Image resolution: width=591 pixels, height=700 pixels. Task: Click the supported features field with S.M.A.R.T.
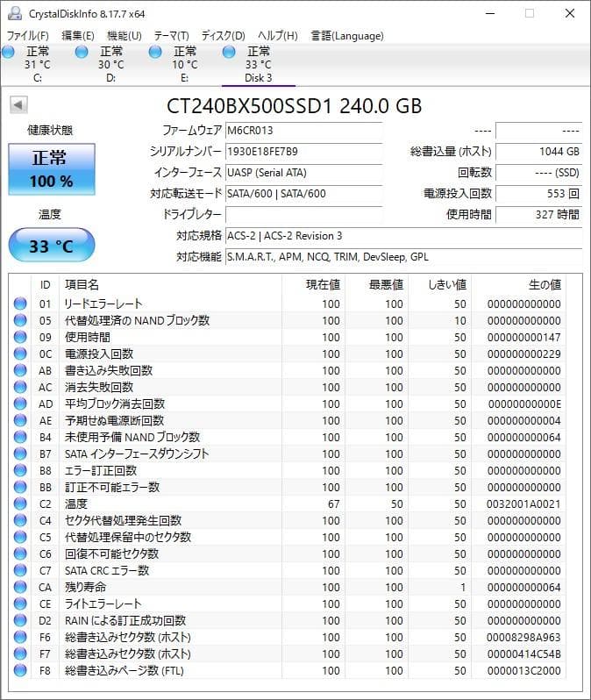click(403, 257)
